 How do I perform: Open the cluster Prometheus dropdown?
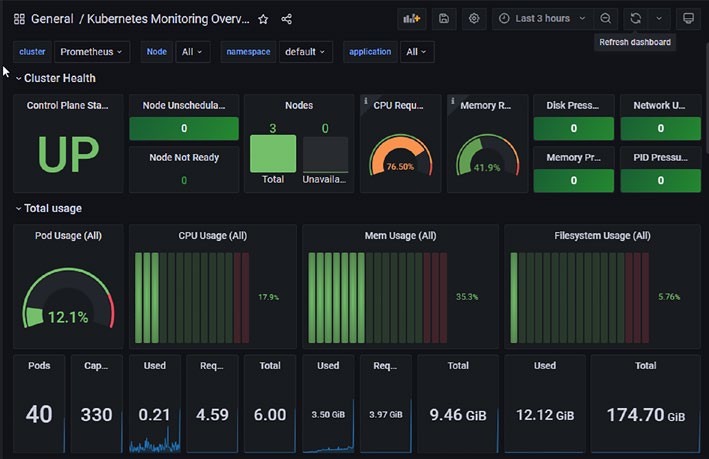click(x=92, y=52)
